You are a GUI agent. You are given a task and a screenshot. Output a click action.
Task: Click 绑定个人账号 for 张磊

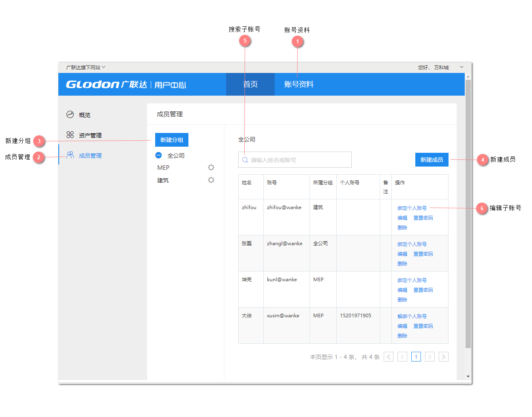point(412,244)
